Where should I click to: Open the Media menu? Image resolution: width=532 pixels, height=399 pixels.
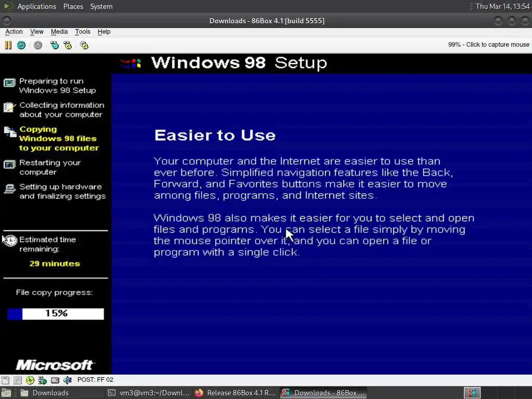tap(59, 32)
